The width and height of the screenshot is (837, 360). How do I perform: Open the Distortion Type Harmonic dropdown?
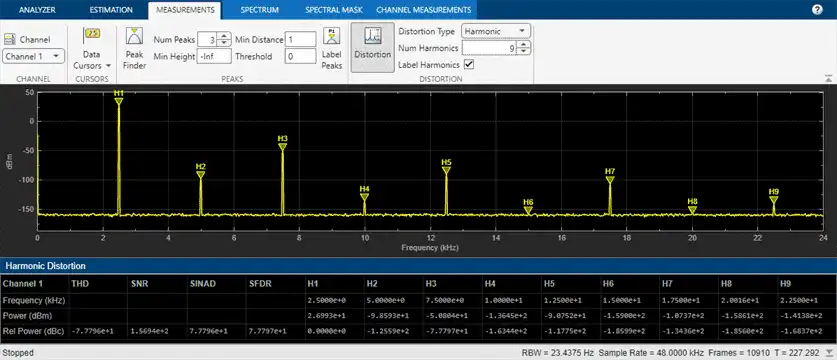(x=496, y=31)
